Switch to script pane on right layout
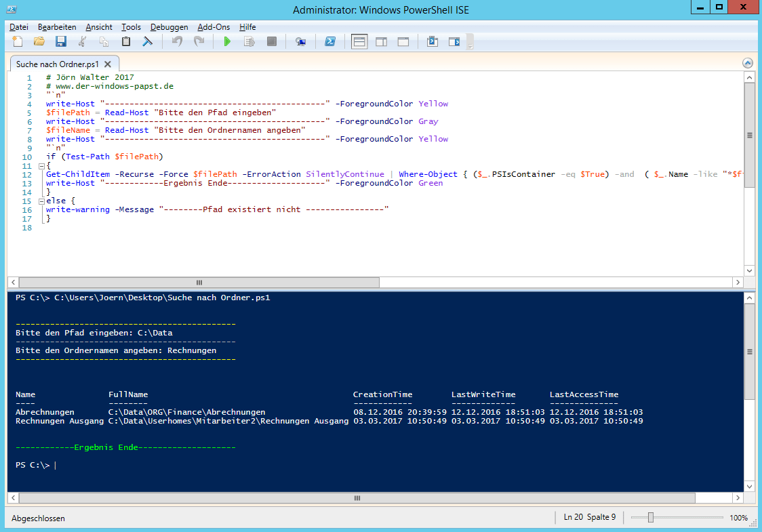This screenshot has width=762, height=532. coord(381,42)
